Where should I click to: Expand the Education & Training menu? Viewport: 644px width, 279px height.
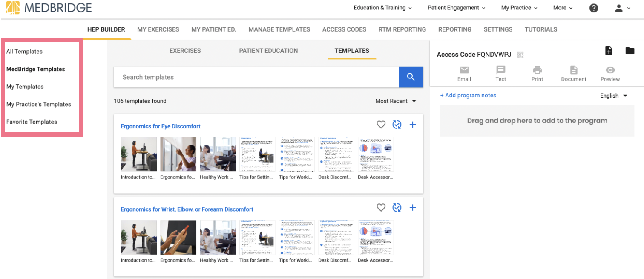pyautogui.click(x=383, y=8)
